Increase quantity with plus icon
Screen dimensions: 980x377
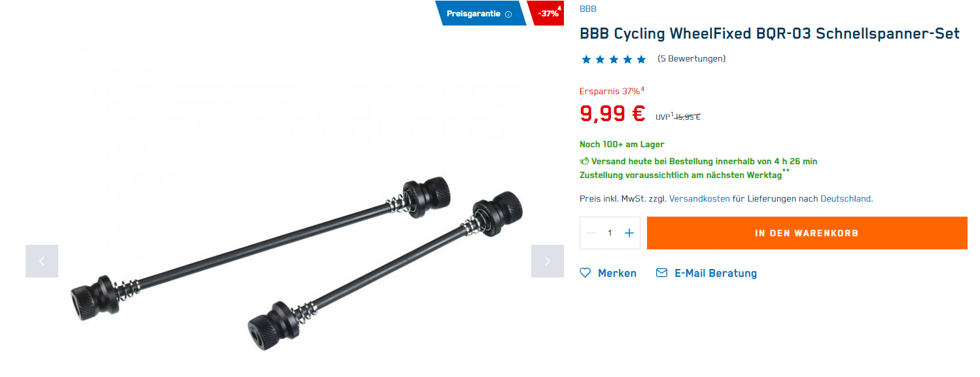[629, 233]
